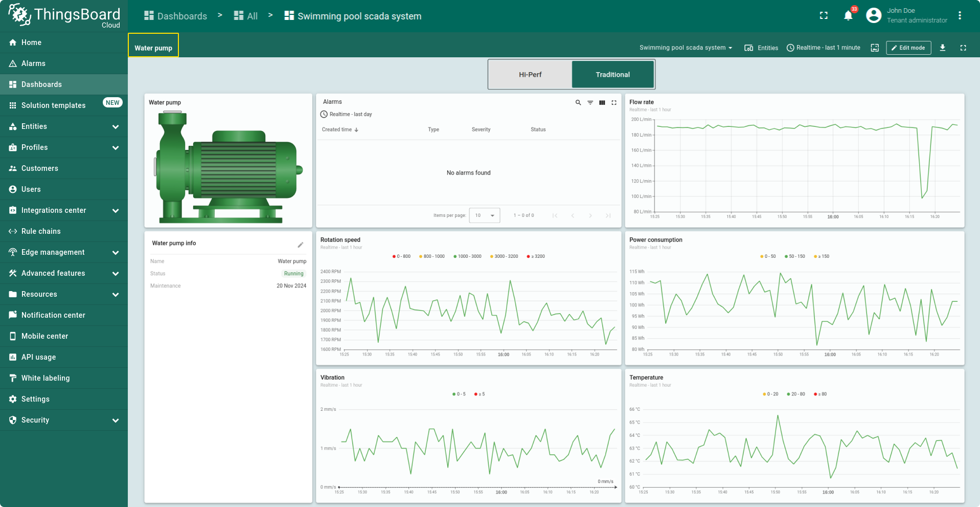Open the All dashboards breadcrumb link
The image size is (980, 507).
click(245, 16)
